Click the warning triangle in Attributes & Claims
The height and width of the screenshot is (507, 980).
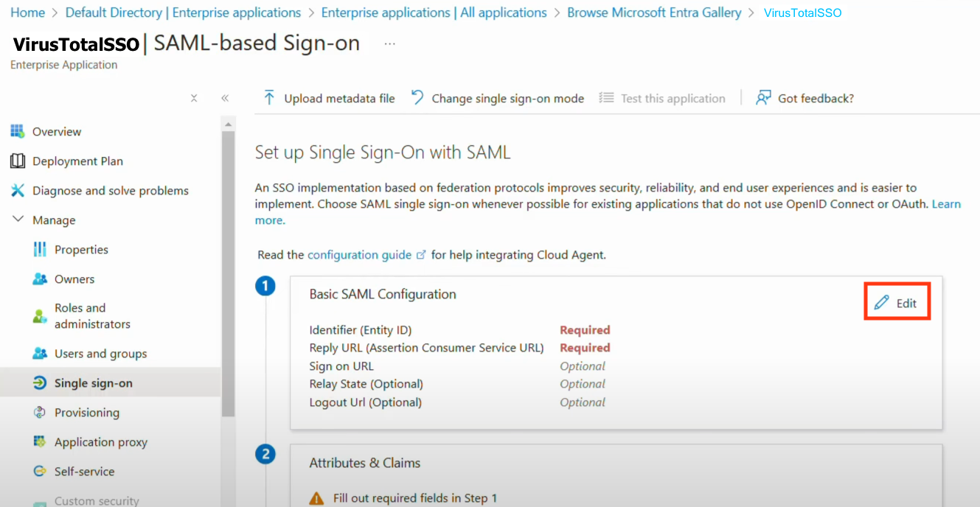(316, 498)
